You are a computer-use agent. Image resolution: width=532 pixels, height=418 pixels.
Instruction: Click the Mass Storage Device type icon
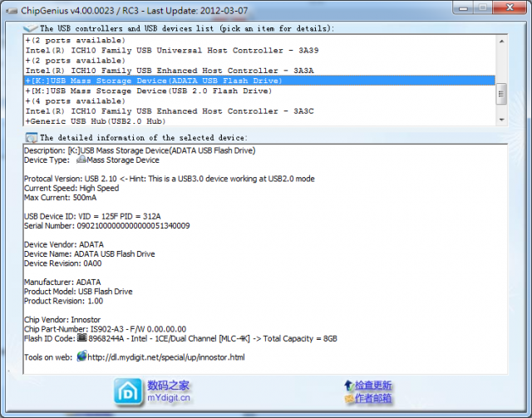pos(81,160)
